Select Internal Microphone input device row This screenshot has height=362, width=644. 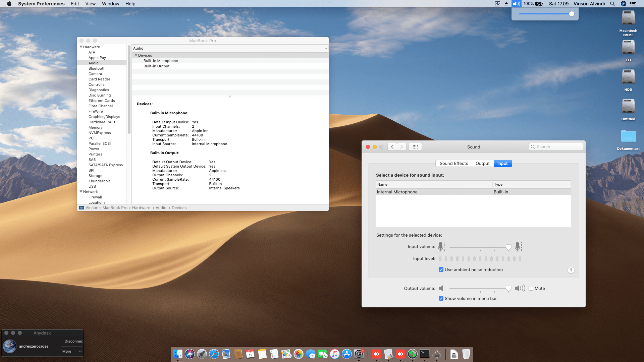(x=473, y=192)
